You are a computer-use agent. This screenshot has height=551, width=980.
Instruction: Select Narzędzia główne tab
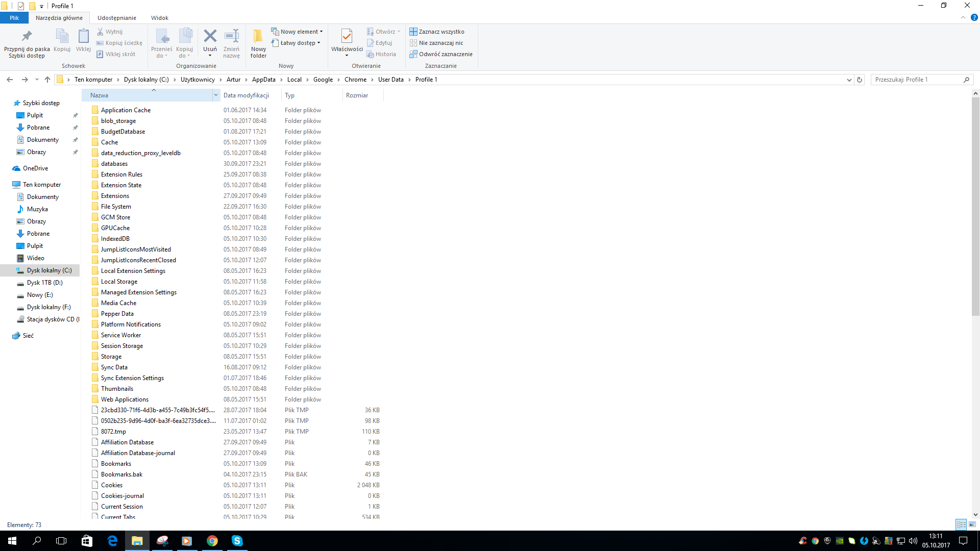coord(59,18)
